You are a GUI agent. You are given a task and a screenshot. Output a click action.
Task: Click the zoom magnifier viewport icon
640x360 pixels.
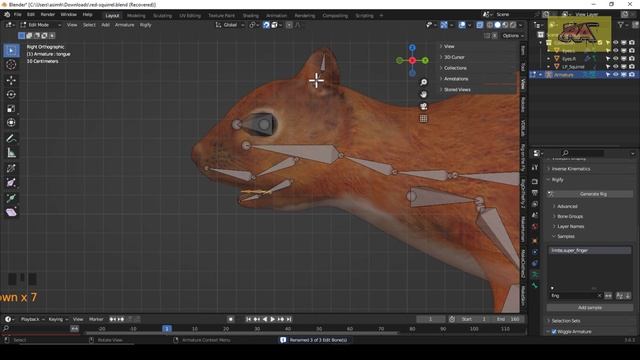pyautogui.click(x=424, y=82)
